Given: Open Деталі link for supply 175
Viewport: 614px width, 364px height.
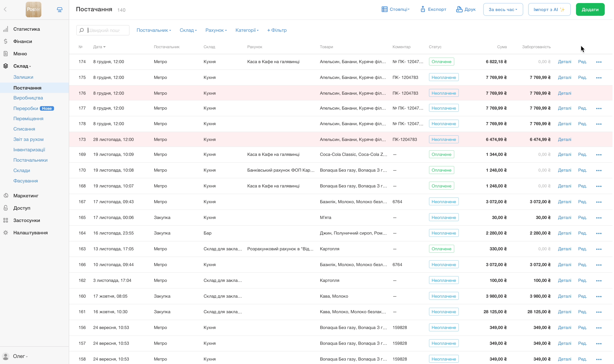Looking at the screenshot, I should pos(564,78).
